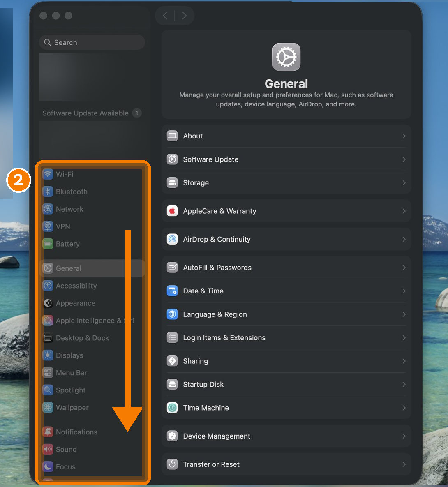
Task: Click the About laptop icon
Action: coord(172,136)
